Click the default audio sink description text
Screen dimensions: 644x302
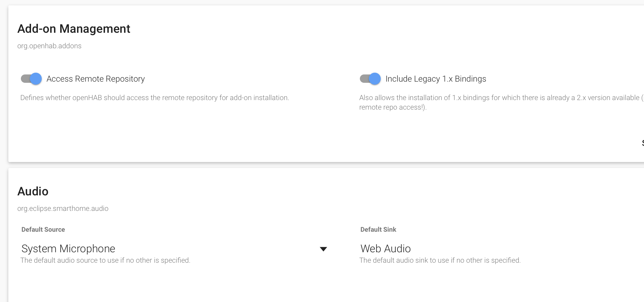coord(440,260)
